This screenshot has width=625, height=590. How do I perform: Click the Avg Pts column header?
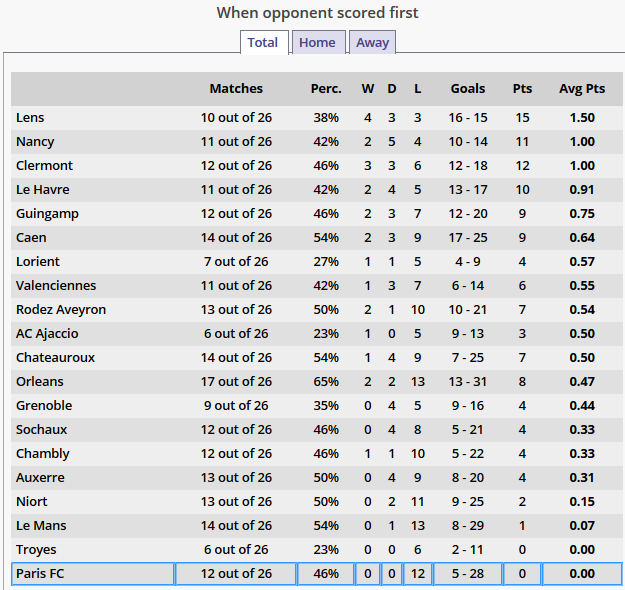582,89
